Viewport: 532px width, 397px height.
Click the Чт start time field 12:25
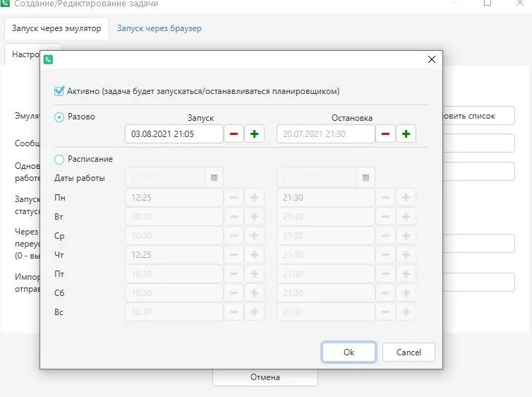pyautogui.click(x=174, y=255)
